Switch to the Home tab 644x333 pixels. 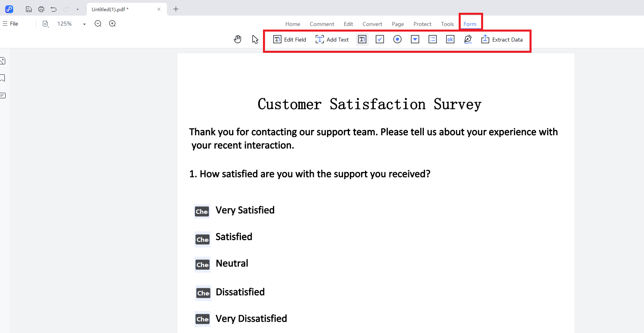[293, 24]
